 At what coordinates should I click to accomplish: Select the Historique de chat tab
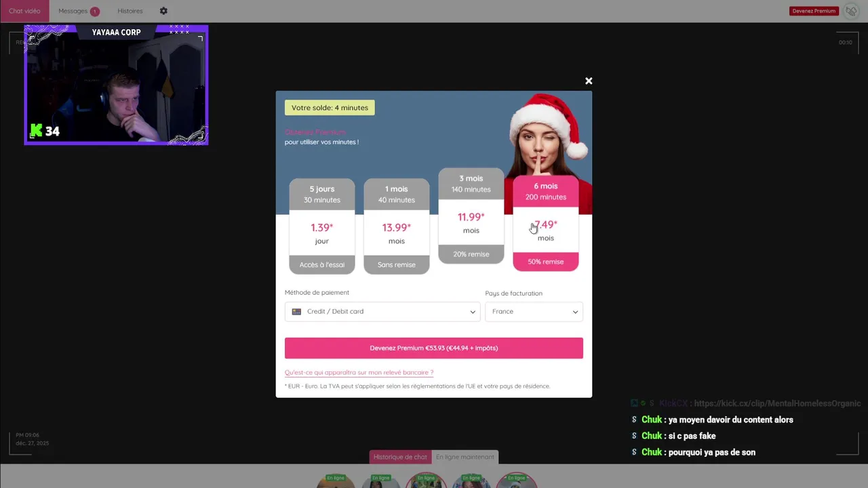pos(400,457)
